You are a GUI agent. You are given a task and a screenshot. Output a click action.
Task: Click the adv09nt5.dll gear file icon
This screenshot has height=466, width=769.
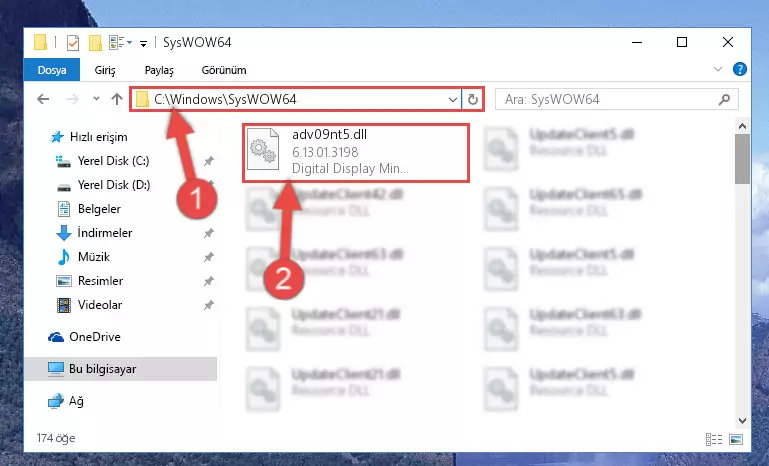263,150
